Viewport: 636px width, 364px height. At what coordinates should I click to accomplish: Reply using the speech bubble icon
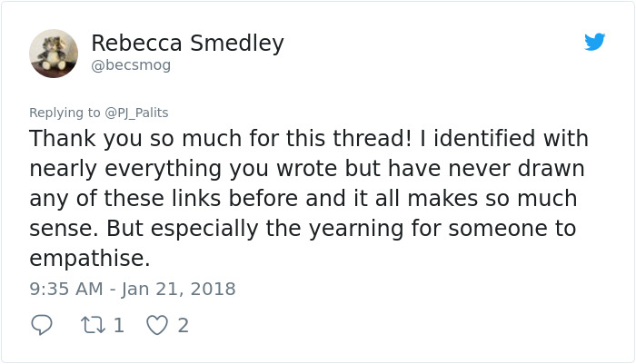[42, 325]
